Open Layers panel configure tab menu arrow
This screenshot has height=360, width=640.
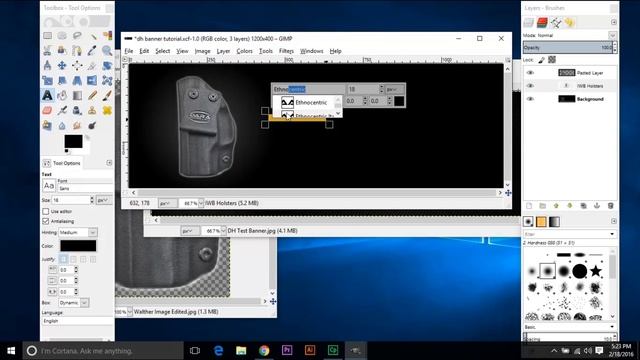[x=614, y=22]
